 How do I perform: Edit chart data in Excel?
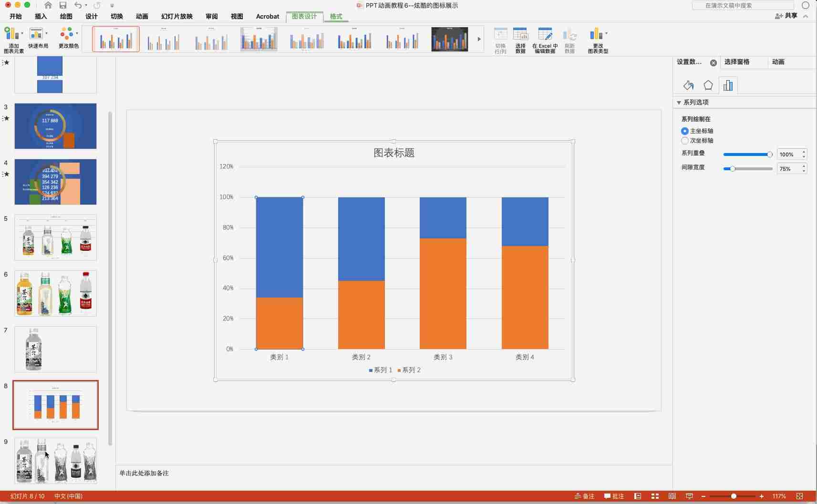click(545, 40)
